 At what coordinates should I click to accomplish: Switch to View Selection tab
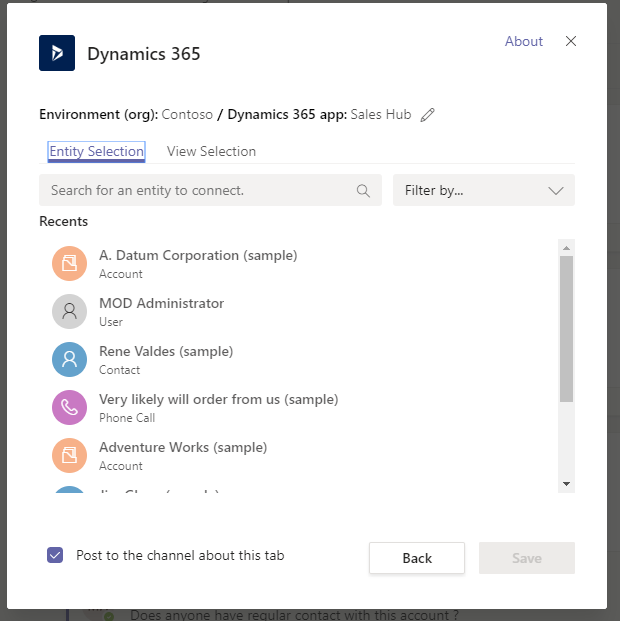(211, 151)
